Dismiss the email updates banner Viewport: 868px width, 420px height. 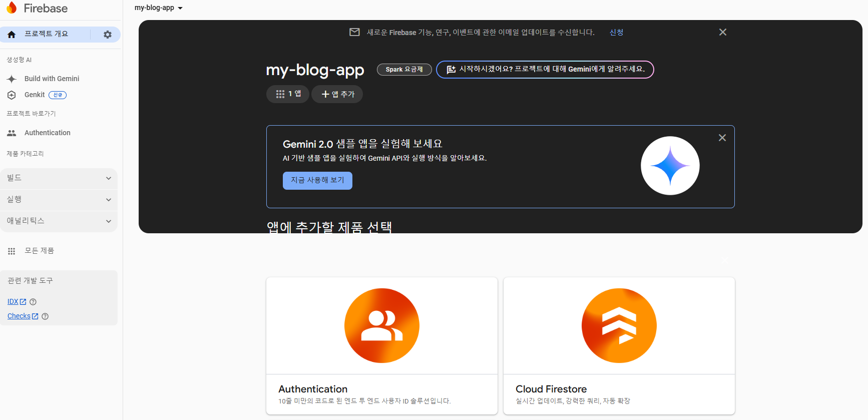(x=723, y=32)
